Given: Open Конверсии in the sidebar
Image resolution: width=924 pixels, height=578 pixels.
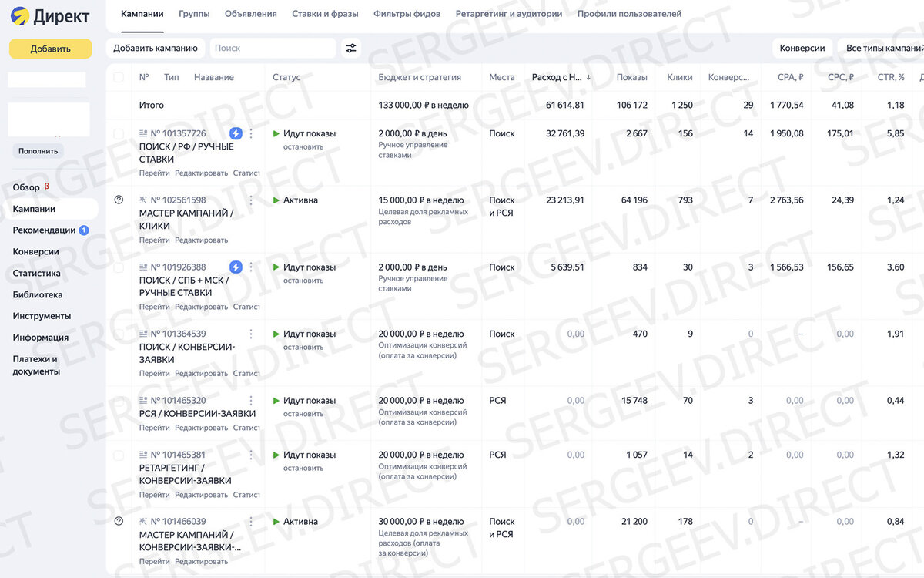Looking at the screenshot, I should [x=35, y=252].
